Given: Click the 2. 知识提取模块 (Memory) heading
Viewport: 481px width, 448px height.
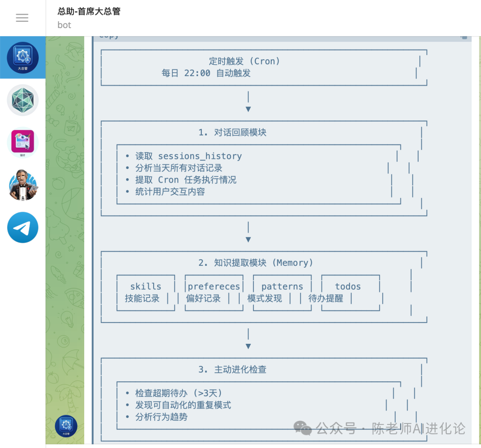Looking at the screenshot, I should click(x=256, y=263).
